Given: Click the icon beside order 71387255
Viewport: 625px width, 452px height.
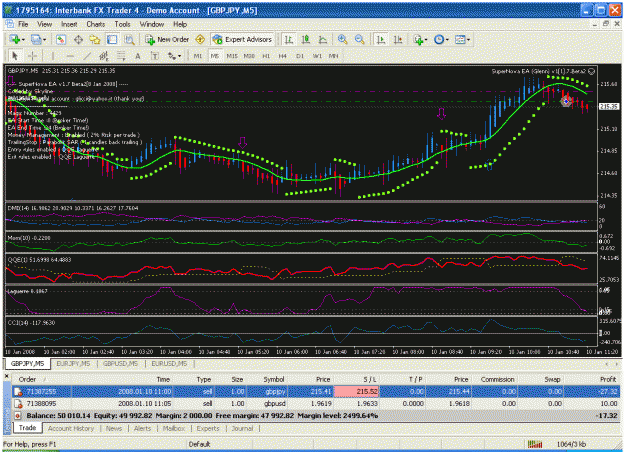Looking at the screenshot, I should [x=18, y=392].
